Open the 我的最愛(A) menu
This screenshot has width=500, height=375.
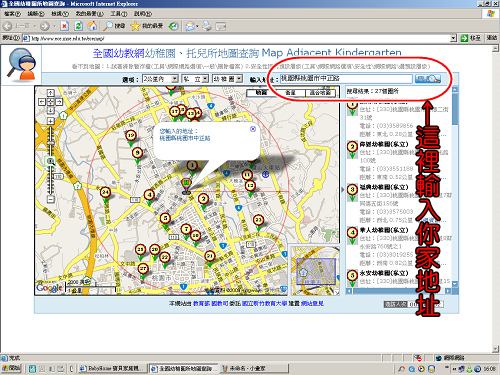click(x=89, y=14)
